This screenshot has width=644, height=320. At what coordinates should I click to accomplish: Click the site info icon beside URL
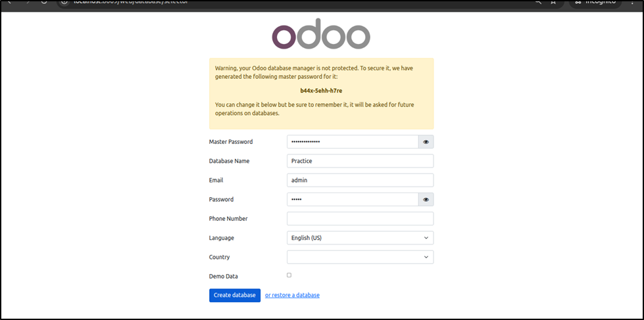tap(64, 3)
